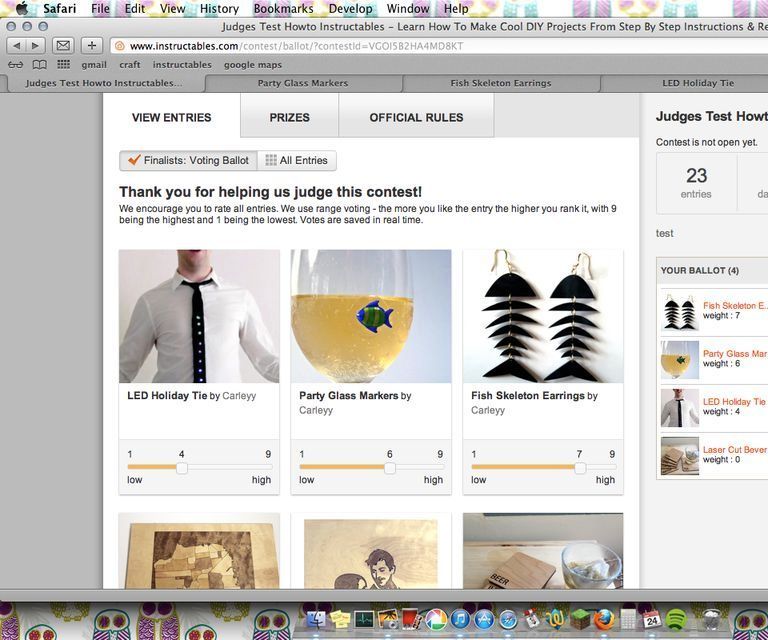The width and height of the screenshot is (768, 640).
Task: Open the fish-in-glass Party Glass Markers photo
Action: [371, 316]
